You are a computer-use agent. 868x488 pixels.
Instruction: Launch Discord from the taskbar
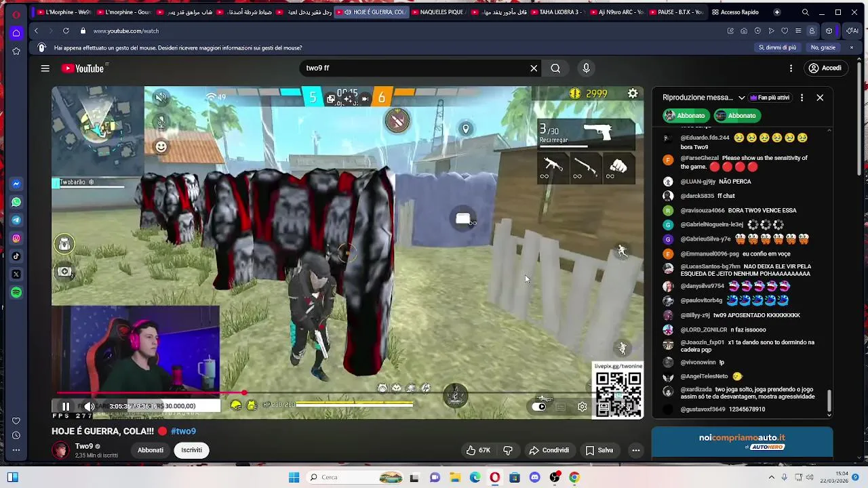click(535, 477)
